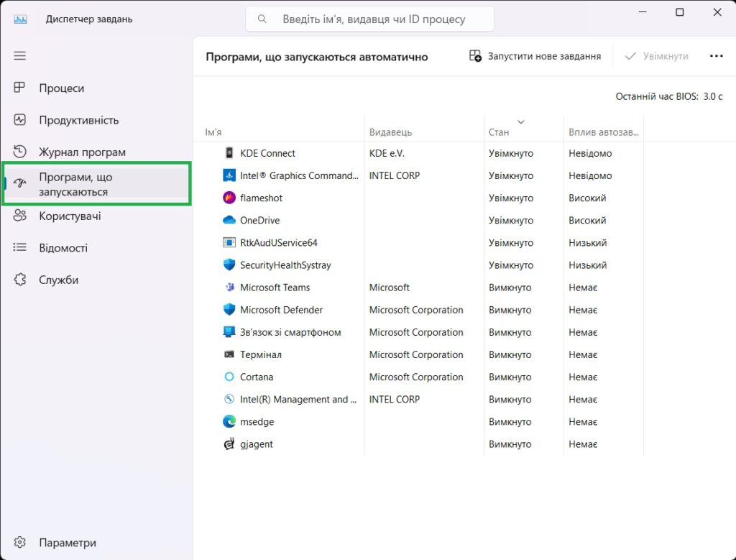Click the Увімкнути button
736x560 pixels.
pos(657,56)
